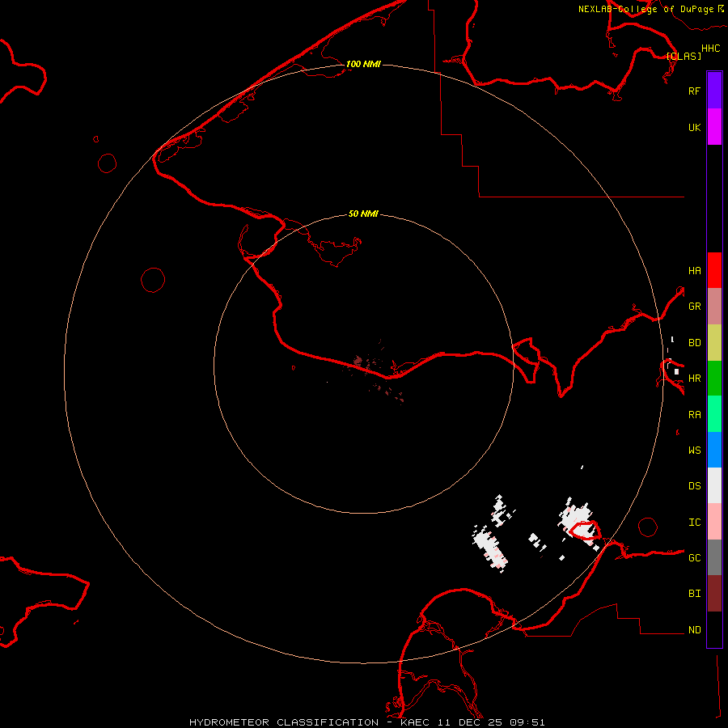The height and width of the screenshot is (728, 728).
Task: Select the GR legend color block
Action: coord(714,307)
